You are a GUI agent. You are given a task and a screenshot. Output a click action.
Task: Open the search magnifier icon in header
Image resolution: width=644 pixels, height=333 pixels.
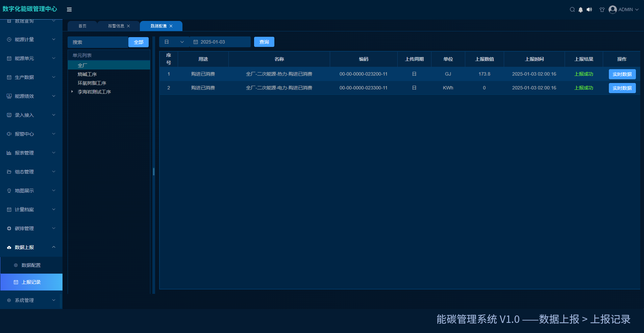(572, 9)
